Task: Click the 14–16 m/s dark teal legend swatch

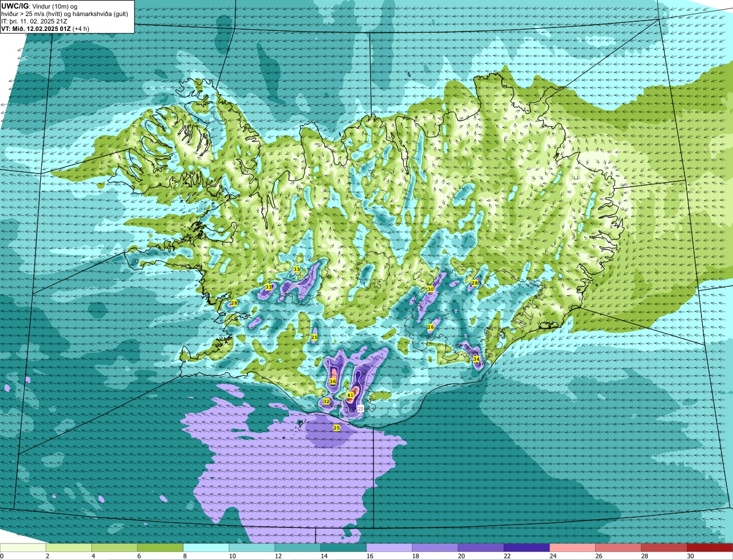Action: (x=344, y=547)
